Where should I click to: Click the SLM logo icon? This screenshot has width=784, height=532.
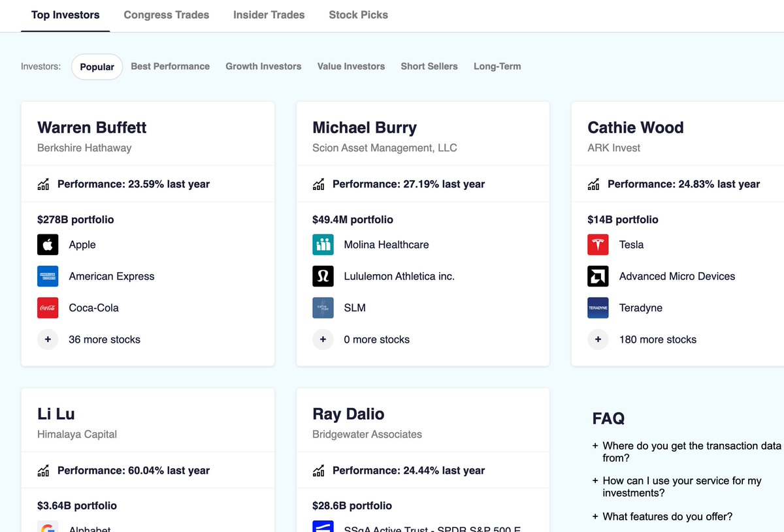pyautogui.click(x=323, y=307)
